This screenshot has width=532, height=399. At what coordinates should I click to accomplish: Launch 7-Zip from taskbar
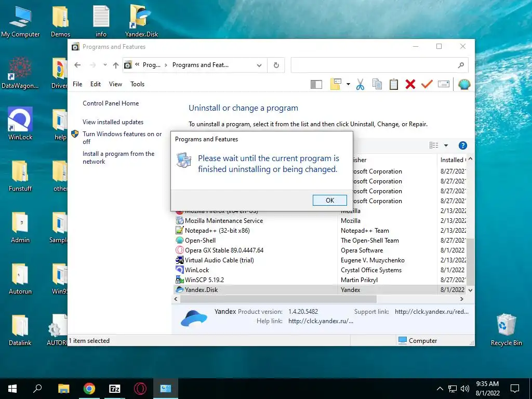pyautogui.click(x=115, y=389)
